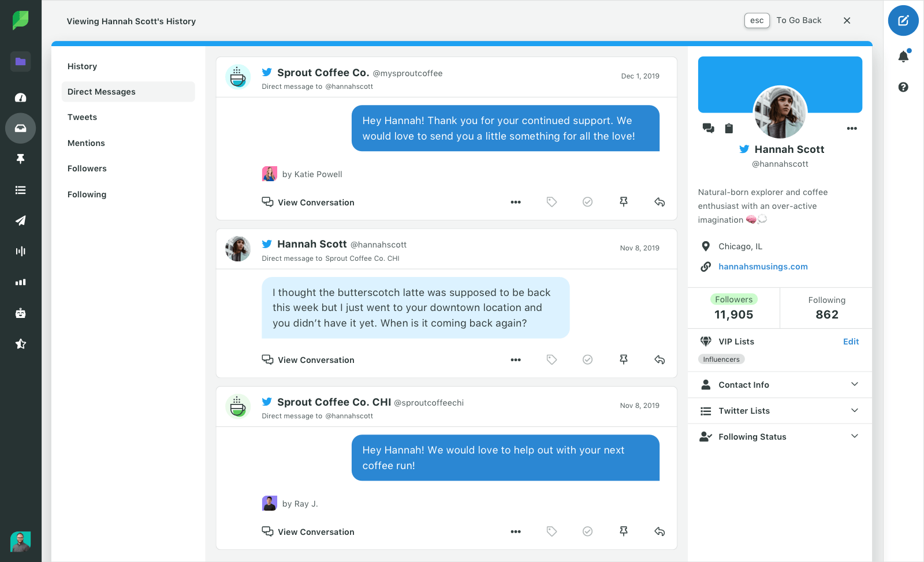Switch to the Tweets history tab
This screenshot has height=562, width=924.
tap(83, 117)
